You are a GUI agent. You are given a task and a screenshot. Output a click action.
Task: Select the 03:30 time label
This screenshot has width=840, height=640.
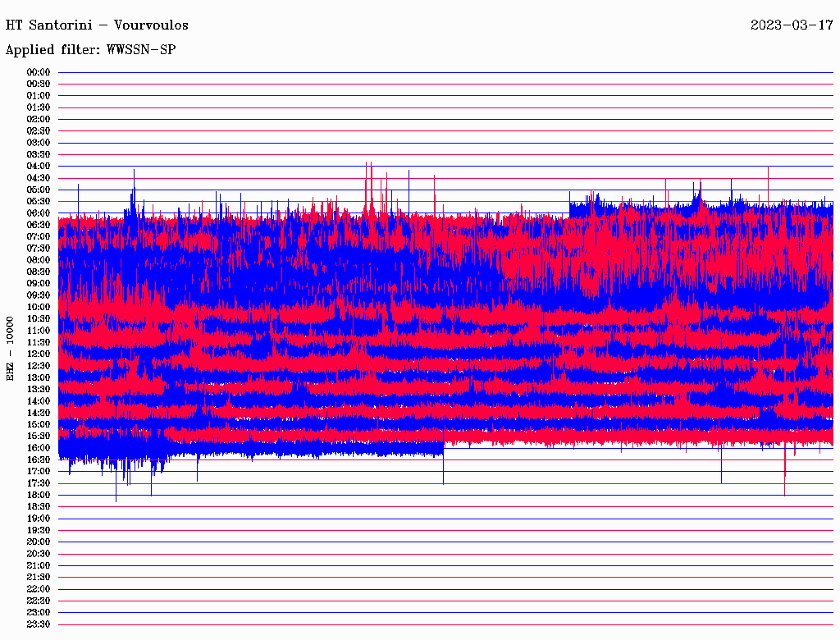39,154
